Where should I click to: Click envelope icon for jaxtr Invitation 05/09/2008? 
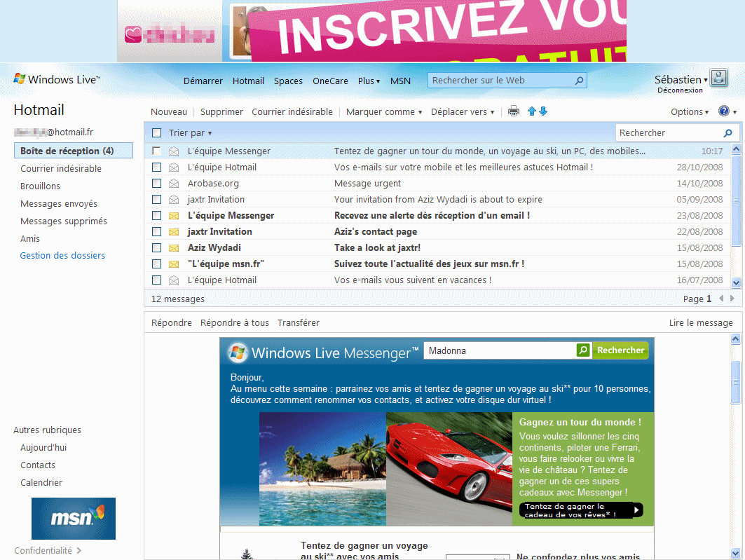(174, 200)
